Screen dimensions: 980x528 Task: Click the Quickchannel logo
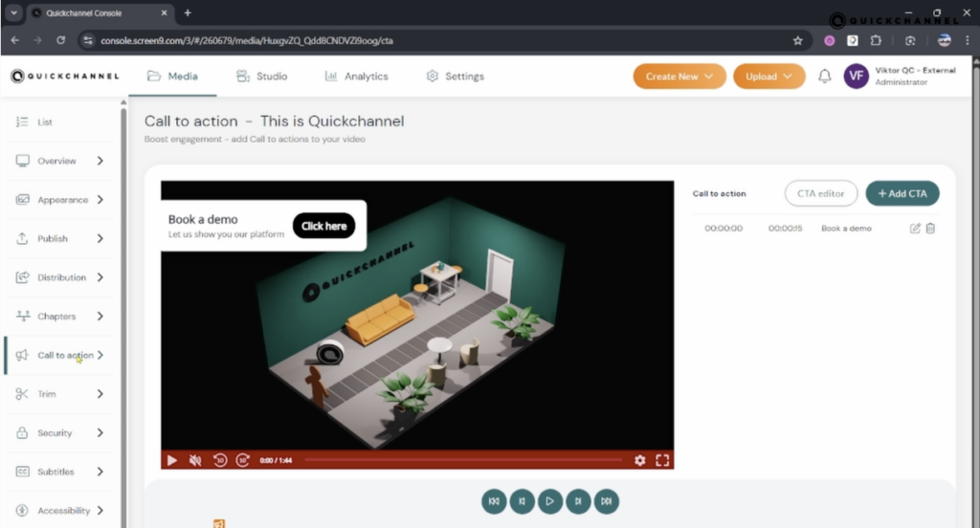pyautogui.click(x=65, y=77)
